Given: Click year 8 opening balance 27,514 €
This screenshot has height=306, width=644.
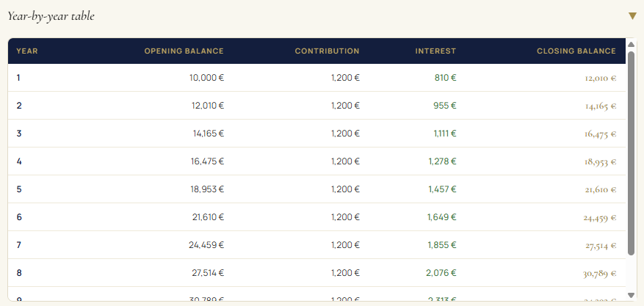Looking at the screenshot, I should click(208, 273).
